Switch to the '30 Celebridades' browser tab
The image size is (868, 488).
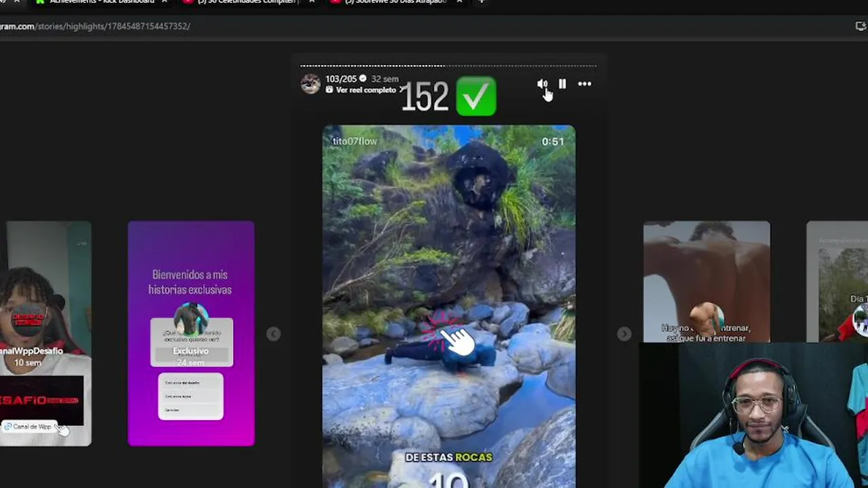coord(241,2)
